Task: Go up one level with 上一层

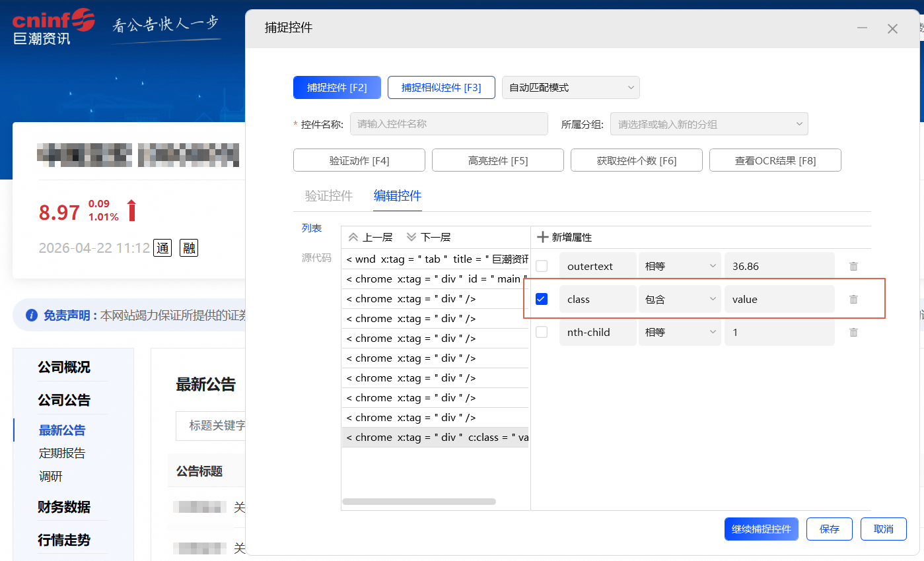Action: [370, 237]
